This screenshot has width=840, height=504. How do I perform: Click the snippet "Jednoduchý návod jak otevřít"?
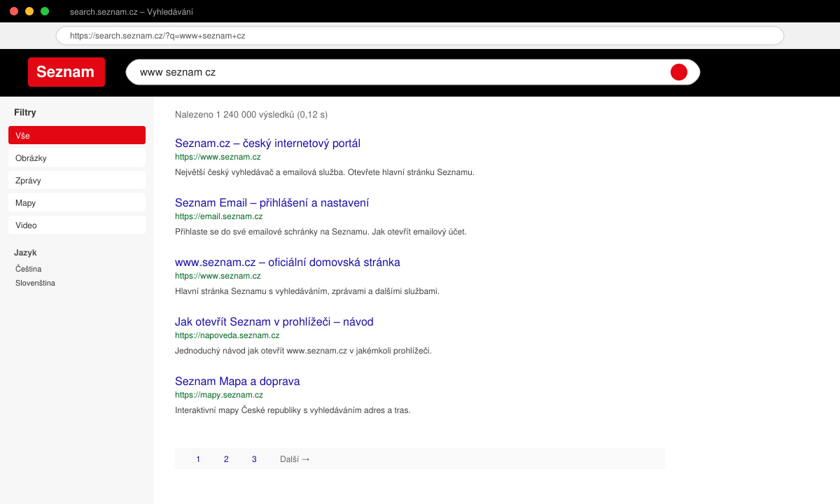point(303,351)
